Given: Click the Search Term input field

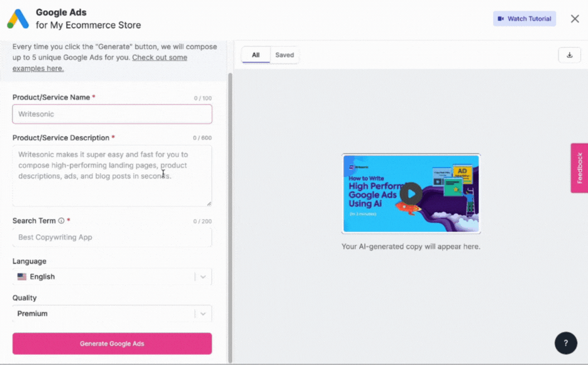Looking at the screenshot, I should point(112,237).
